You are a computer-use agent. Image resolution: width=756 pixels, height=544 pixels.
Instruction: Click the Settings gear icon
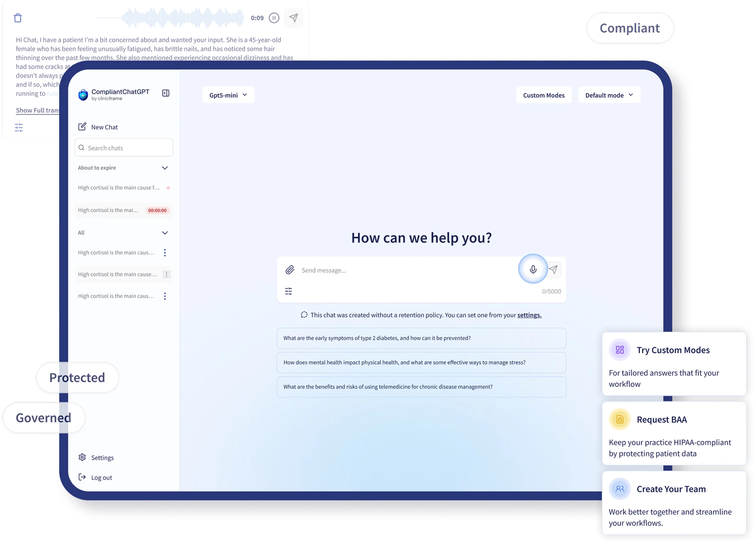[82, 457]
